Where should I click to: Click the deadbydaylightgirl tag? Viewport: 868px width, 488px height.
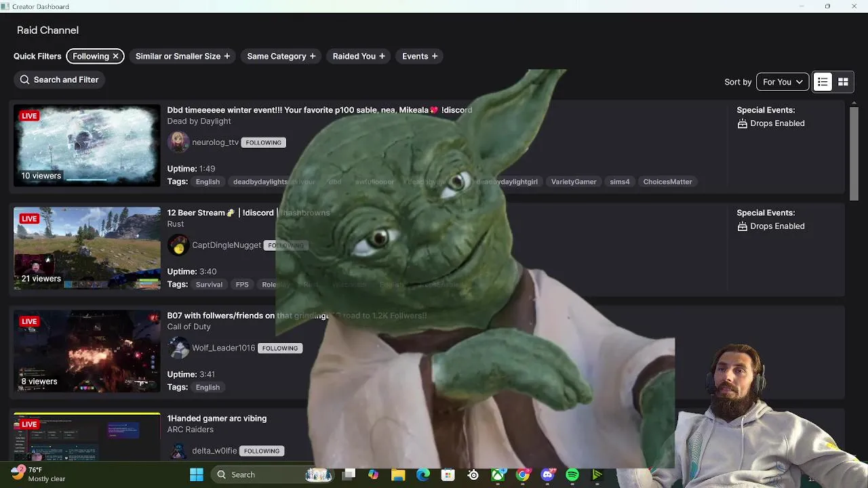[507, 182]
